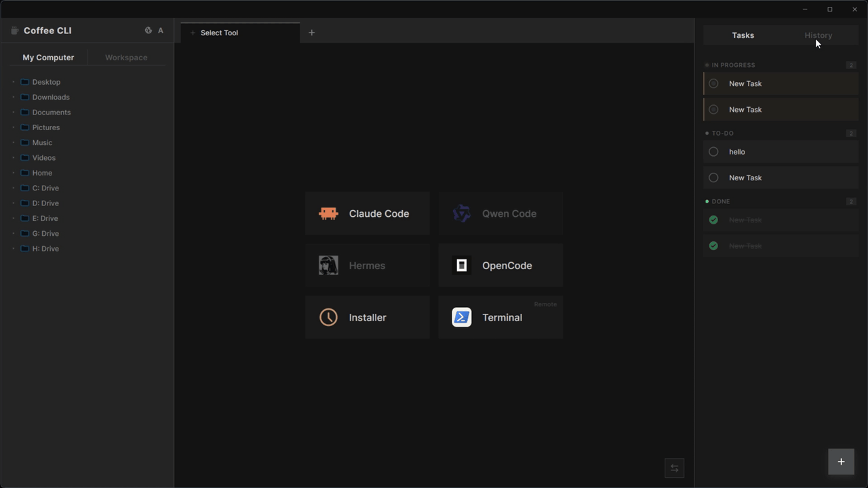
Task: Expand the Downloads tree node
Action: (14, 97)
